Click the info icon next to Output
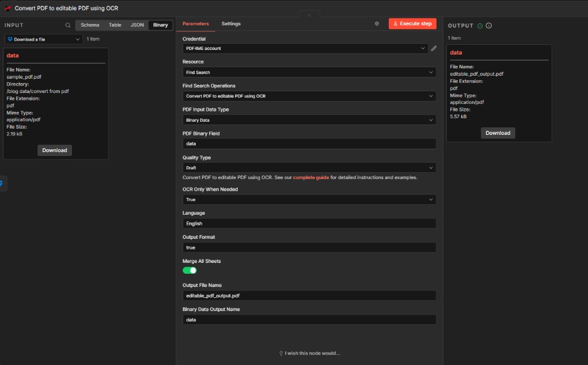Screen dimensions: 588x365 pos(489,26)
